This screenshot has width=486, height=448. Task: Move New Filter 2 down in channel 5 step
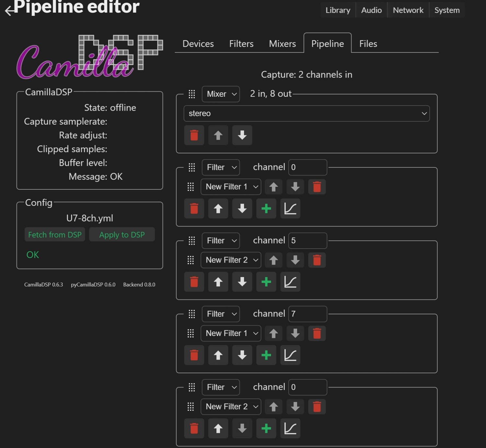coord(295,260)
